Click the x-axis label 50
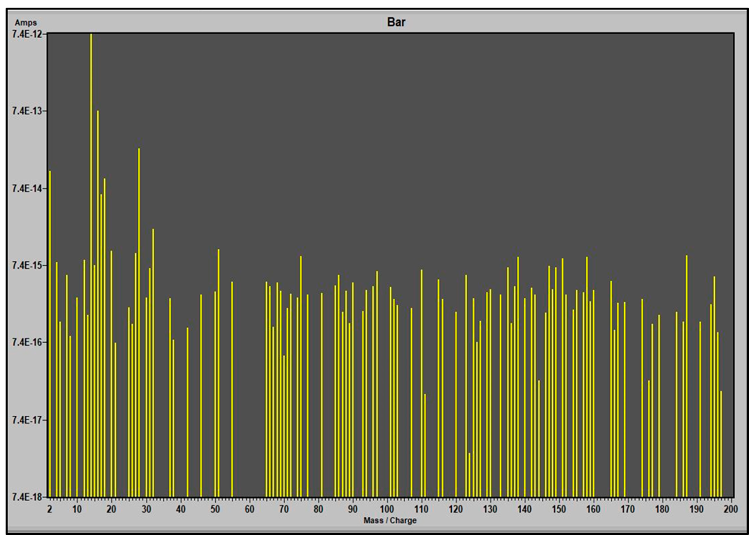This screenshot has width=756, height=542. [215, 509]
